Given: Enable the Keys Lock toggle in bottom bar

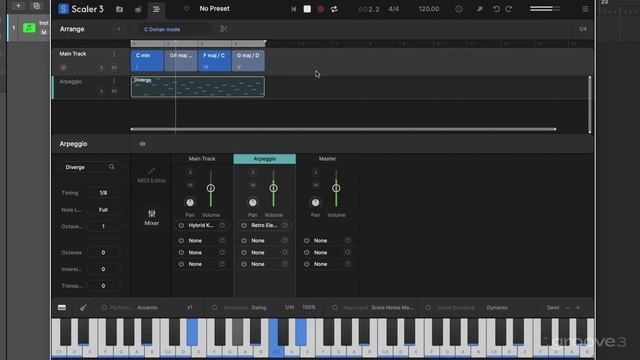Looking at the screenshot, I should pyautogui.click(x=335, y=307).
